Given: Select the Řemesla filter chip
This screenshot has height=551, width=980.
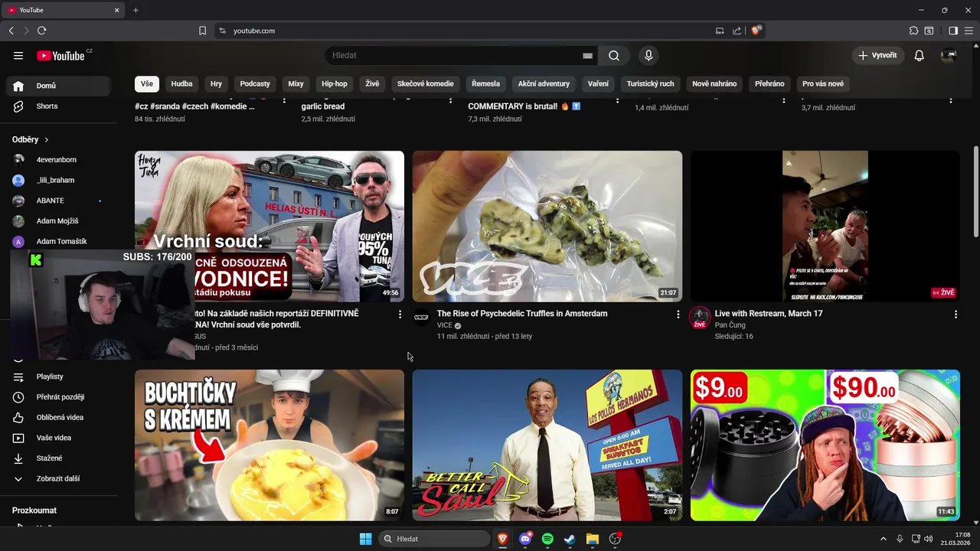Looking at the screenshot, I should click(x=485, y=84).
